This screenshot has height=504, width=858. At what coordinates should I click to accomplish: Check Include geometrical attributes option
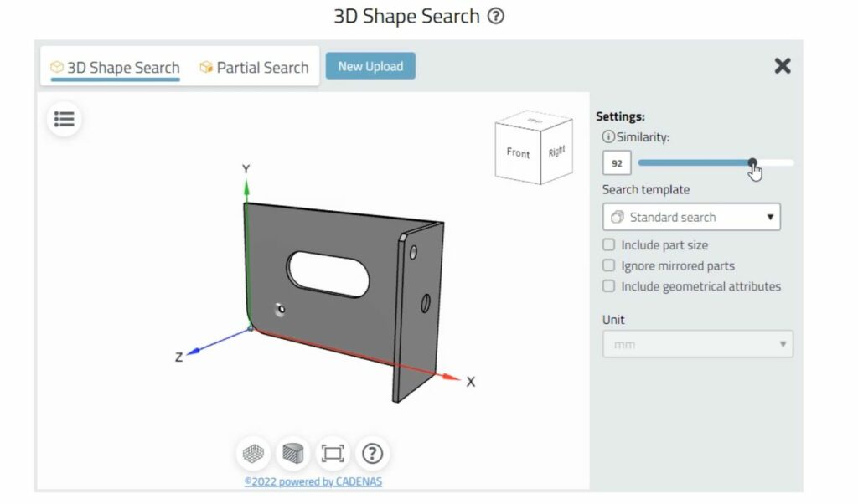609,286
